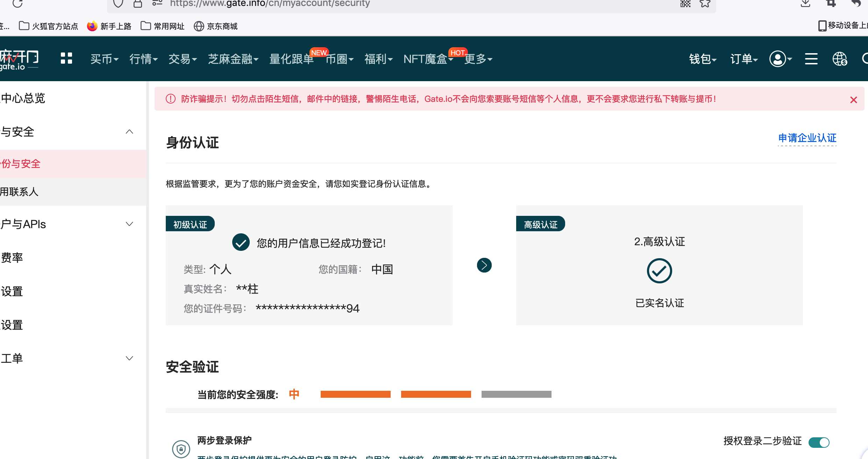868x459 pixels.
Task: Click first orange security strength bar
Action: tap(355, 394)
